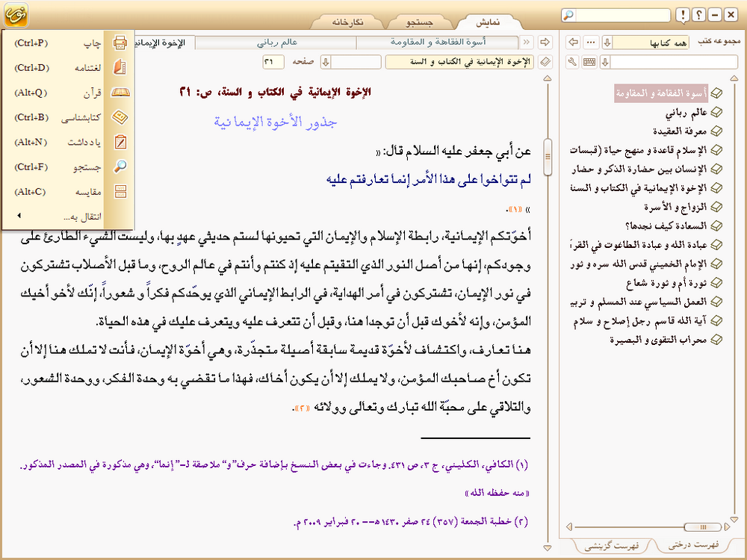Switch to the نمایش tab
Screen dimensions: 747x560
488,22
